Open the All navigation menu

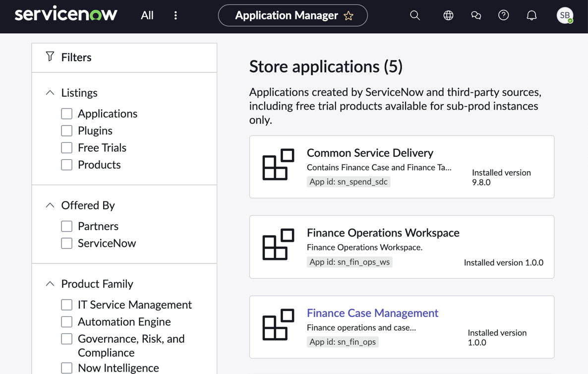coord(147,15)
